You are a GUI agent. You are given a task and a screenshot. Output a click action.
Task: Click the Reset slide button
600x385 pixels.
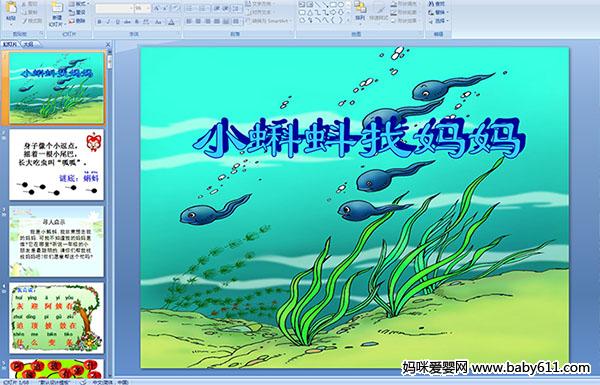point(77,12)
